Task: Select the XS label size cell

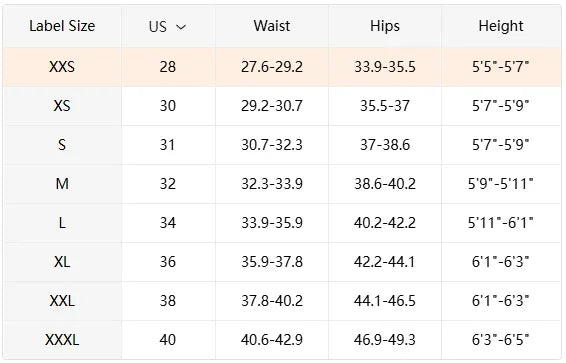Action: [x=62, y=106]
